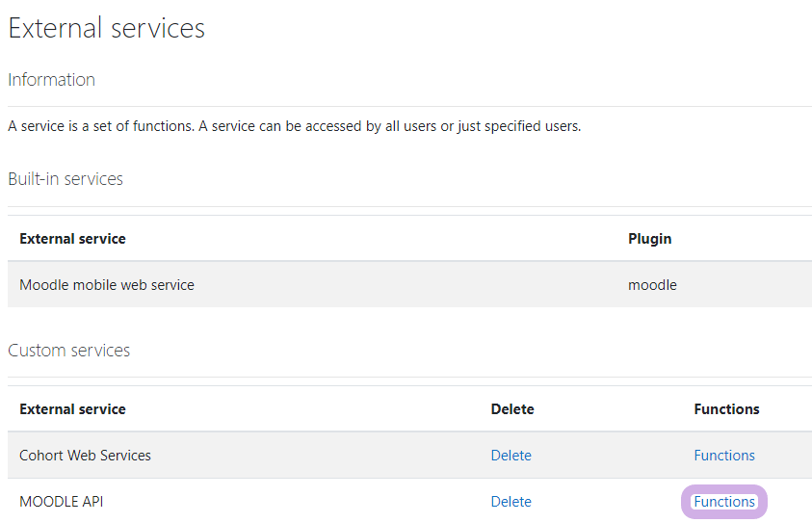This screenshot has height=523, width=812.
Task: Click the External services page title
Action: point(107,28)
